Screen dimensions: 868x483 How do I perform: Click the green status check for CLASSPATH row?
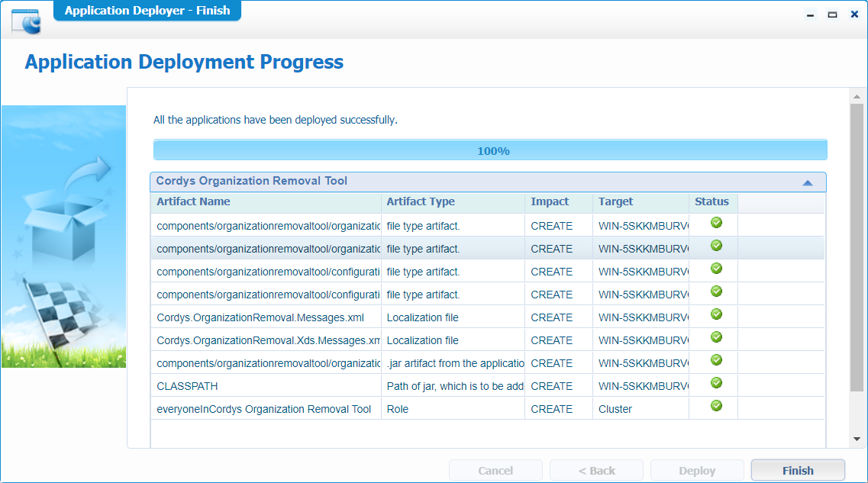(716, 383)
